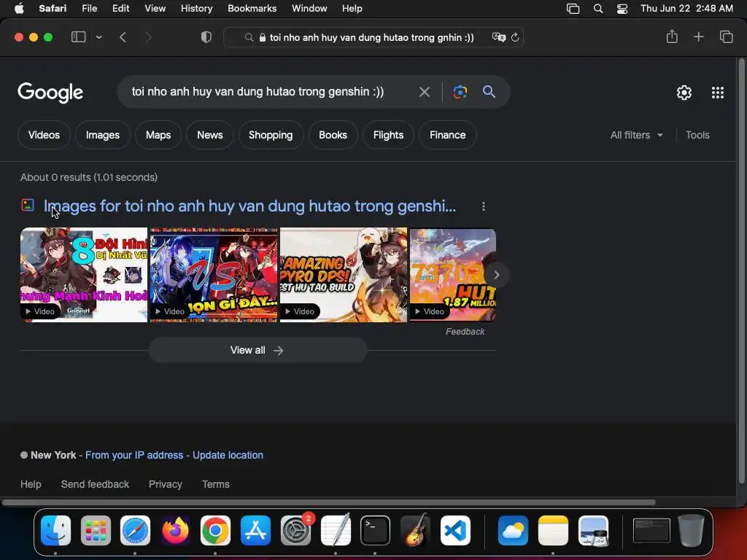
Task: Open the privacy report shield icon
Action: point(206,37)
